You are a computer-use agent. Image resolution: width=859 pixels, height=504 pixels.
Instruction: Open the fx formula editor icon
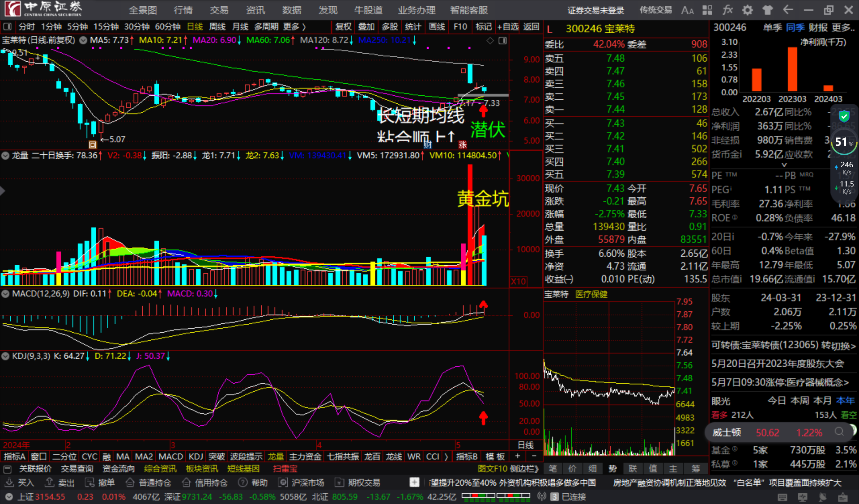[x=728, y=10]
